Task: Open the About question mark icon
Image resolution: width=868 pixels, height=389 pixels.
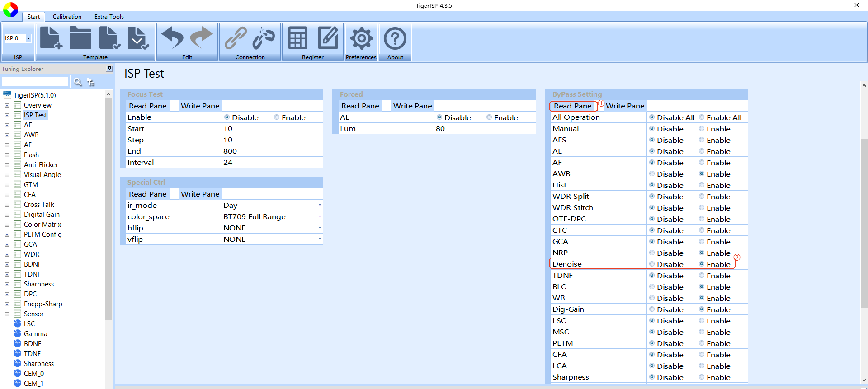Action: click(x=395, y=38)
